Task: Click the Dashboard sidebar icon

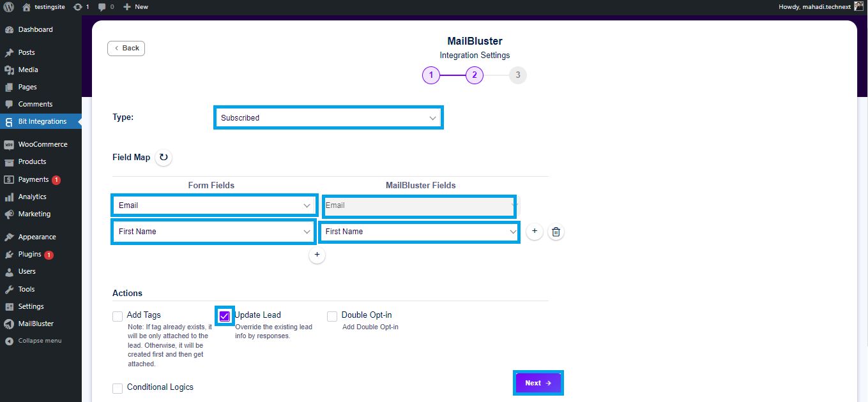Action: (9, 29)
